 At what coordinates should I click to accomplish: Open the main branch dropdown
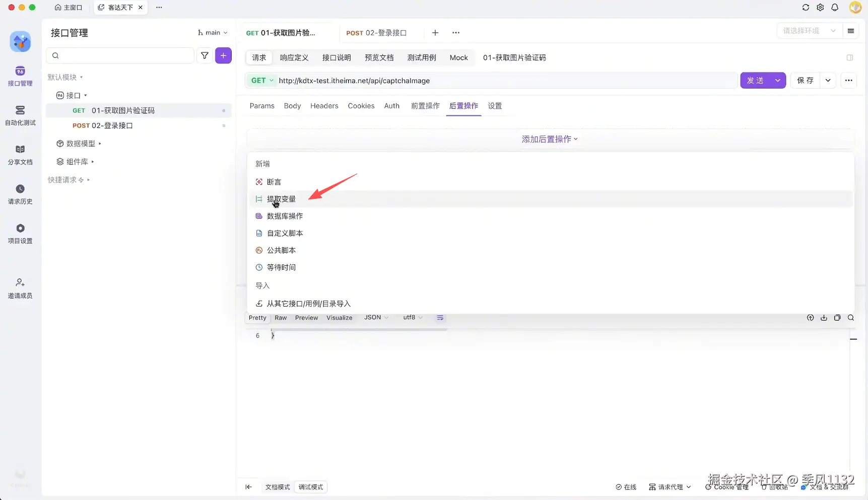click(212, 32)
